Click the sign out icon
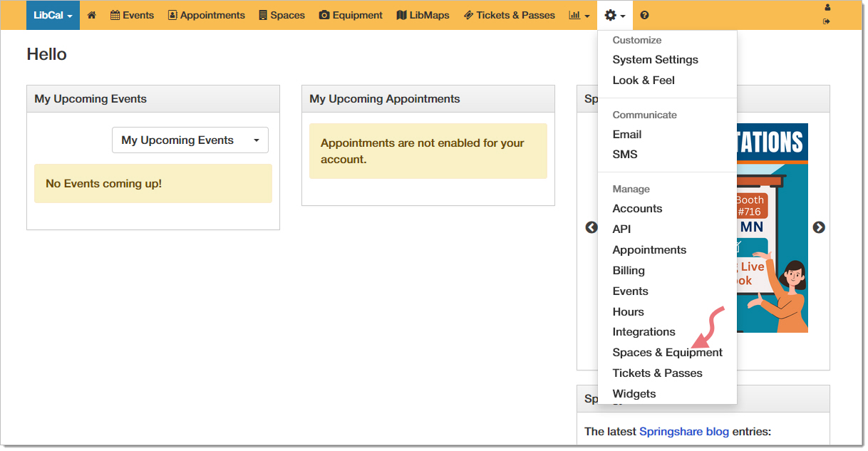868x451 pixels. [827, 21]
